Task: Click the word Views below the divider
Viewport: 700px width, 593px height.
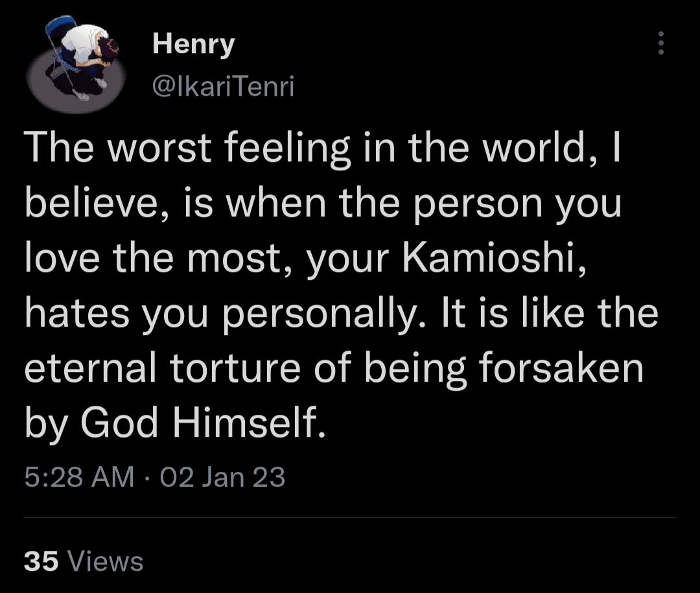Action: coord(106,561)
